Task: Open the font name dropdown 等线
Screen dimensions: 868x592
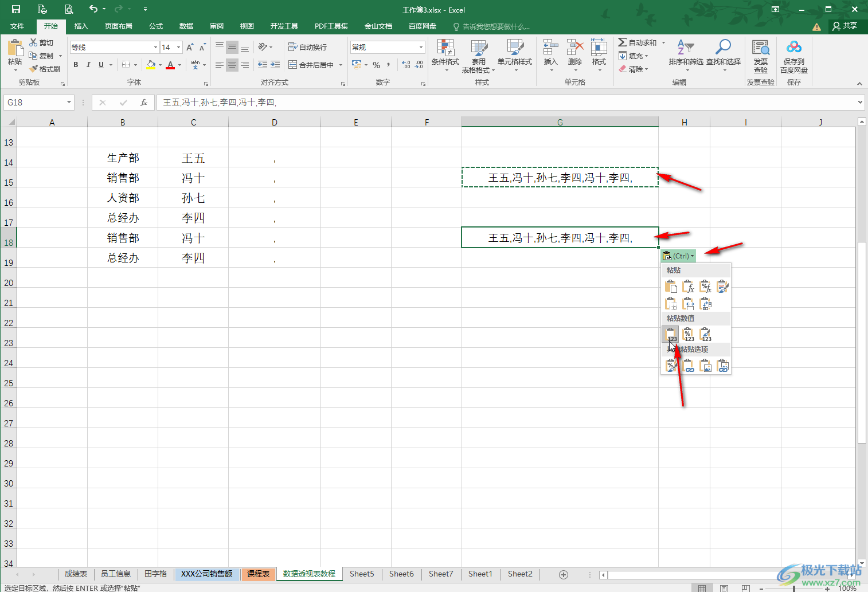Action: pos(155,47)
